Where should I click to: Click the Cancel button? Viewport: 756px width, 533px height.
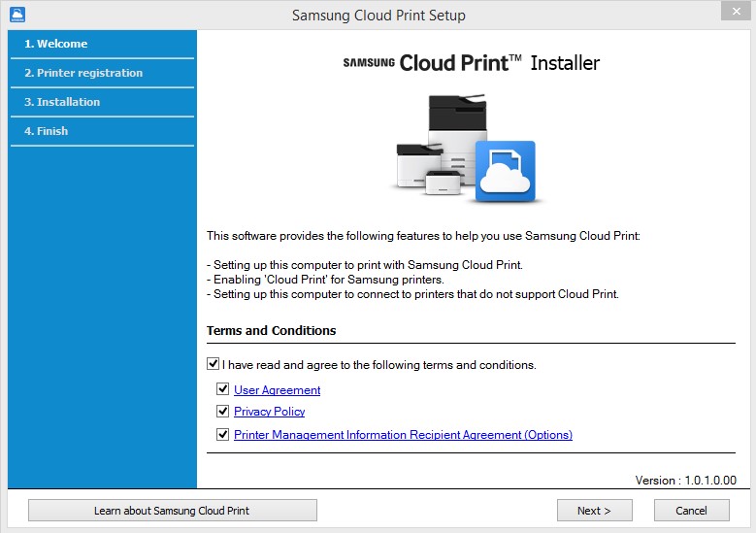[691, 511]
